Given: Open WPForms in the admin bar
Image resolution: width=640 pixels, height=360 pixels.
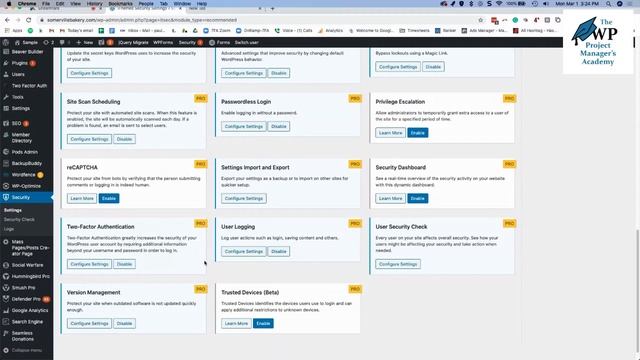Looking at the screenshot, I should click(163, 42).
